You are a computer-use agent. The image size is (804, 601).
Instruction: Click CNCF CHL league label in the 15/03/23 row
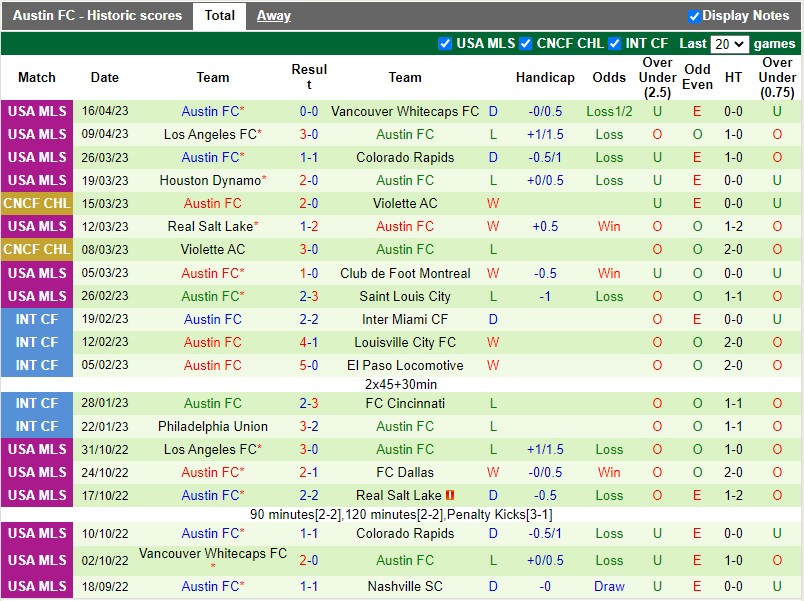[37, 204]
